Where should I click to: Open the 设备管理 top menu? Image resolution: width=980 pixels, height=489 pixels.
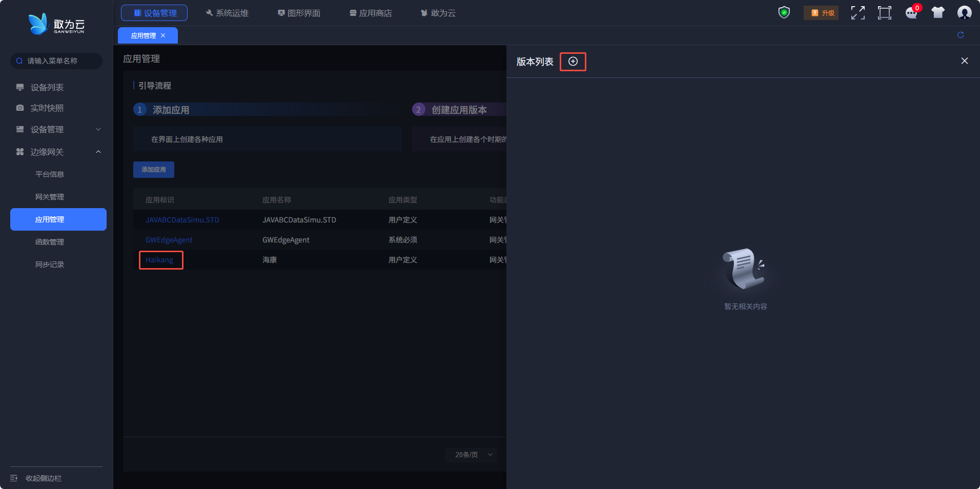pyautogui.click(x=154, y=13)
